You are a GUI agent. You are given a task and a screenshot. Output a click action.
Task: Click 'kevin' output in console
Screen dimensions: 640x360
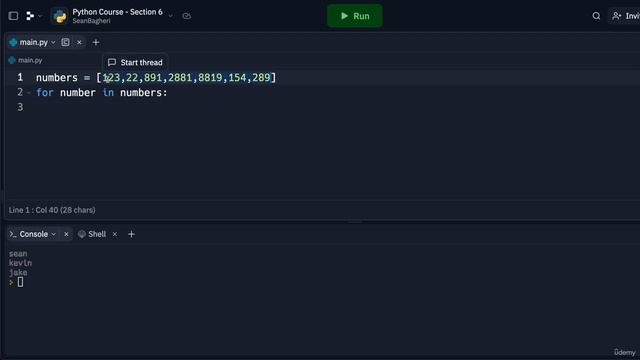click(x=20, y=263)
